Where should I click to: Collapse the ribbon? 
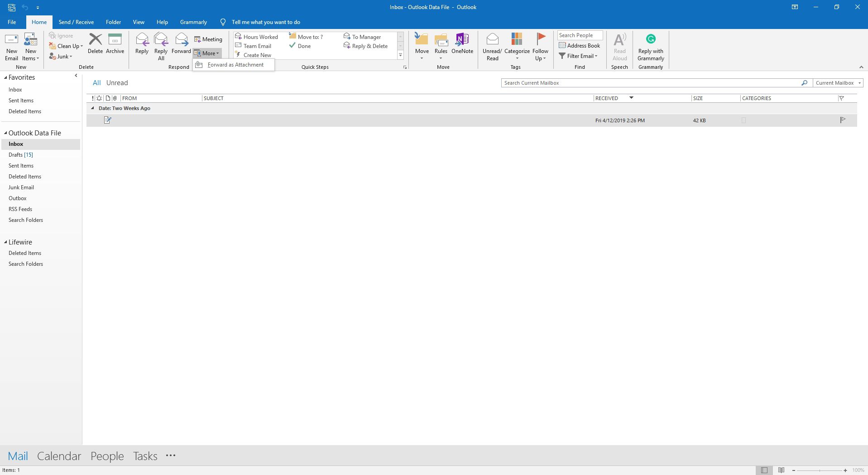tap(861, 67)
